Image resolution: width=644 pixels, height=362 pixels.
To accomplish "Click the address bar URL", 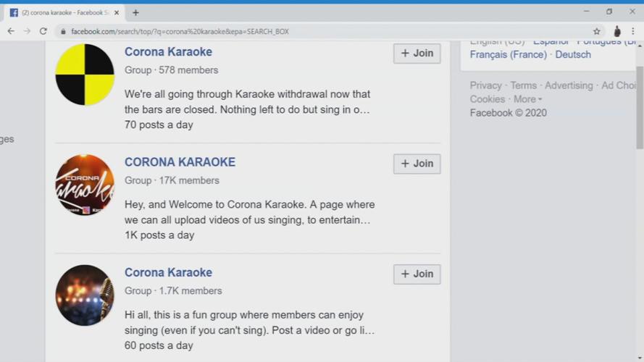I will click(x=180, y=32).
